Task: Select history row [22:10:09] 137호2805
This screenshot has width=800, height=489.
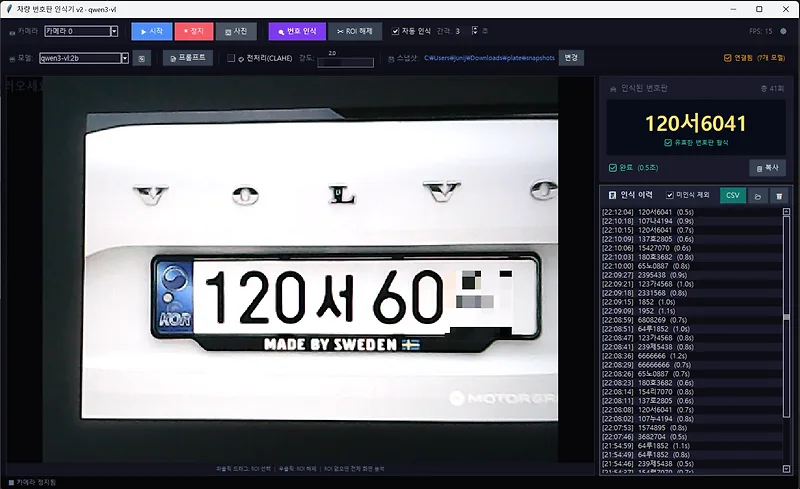Action: click(x=691, y=239)
